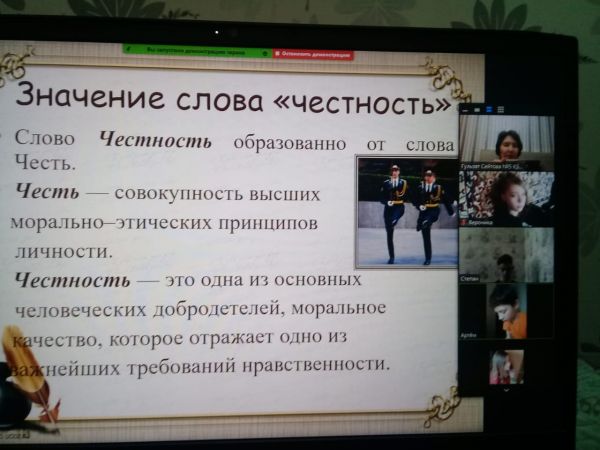Click the small icon at the green bar's left end
600x450 pixels.
click(129, 50)
